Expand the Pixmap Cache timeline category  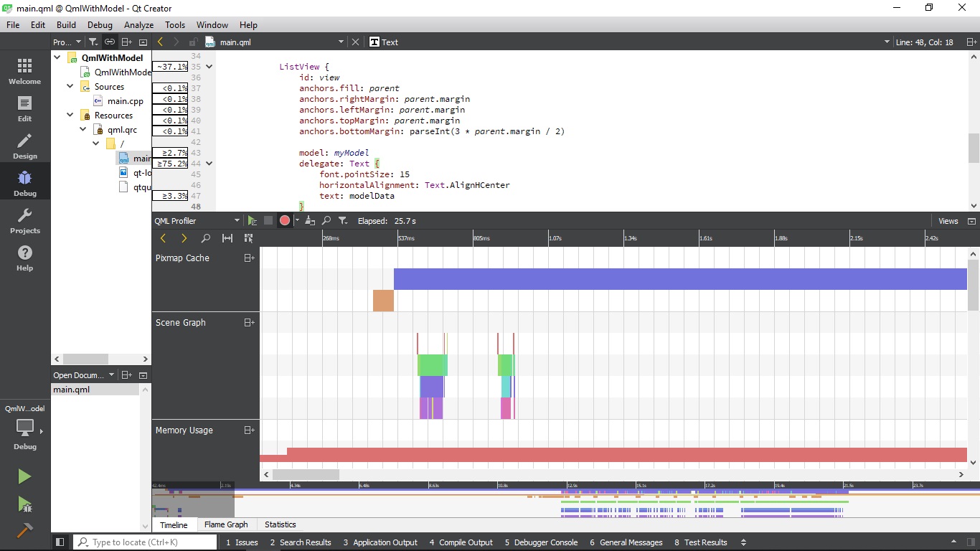[249, 258]
